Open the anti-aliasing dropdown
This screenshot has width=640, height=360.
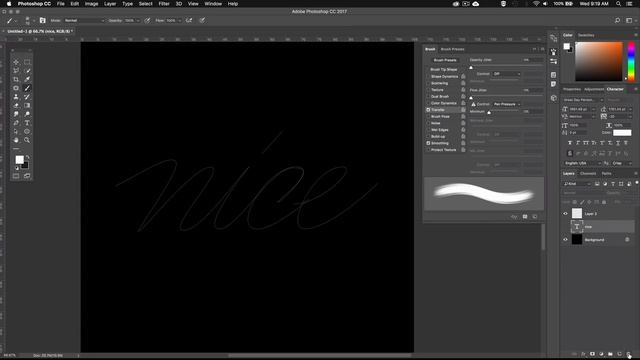pos(622,163)
